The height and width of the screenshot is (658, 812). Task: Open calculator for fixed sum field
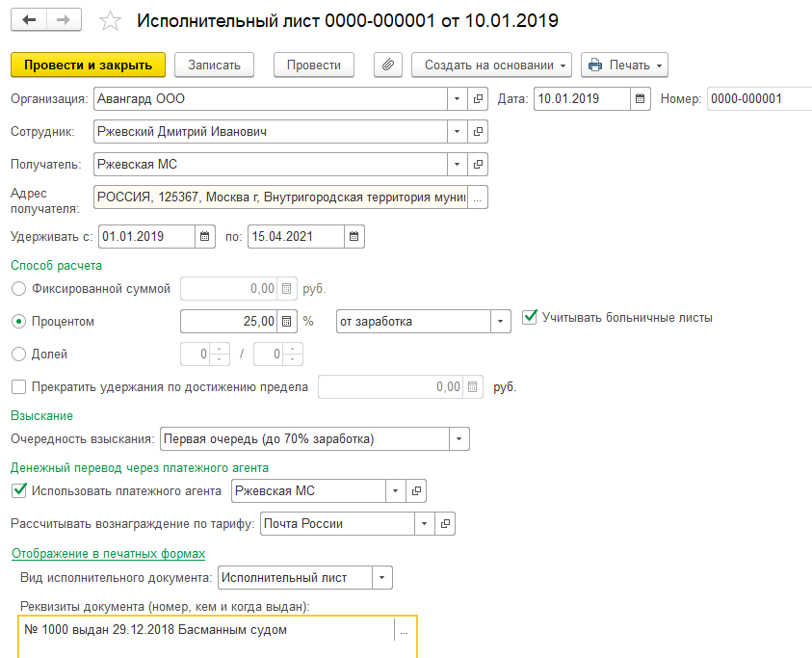287,289
